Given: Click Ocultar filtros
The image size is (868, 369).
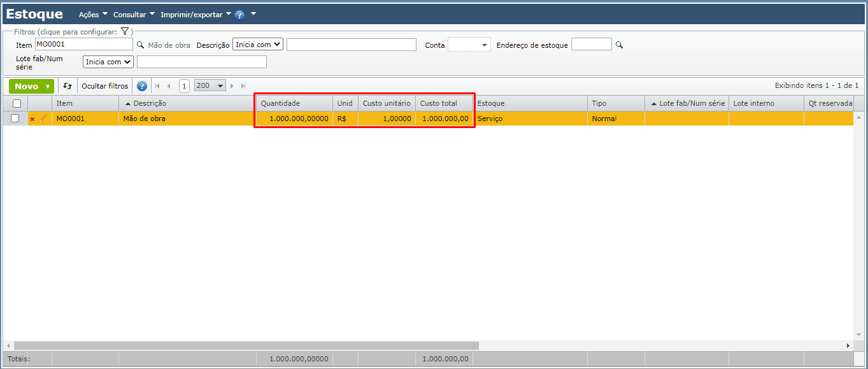Looking at the screenshot, I should [x=105, y=86].
